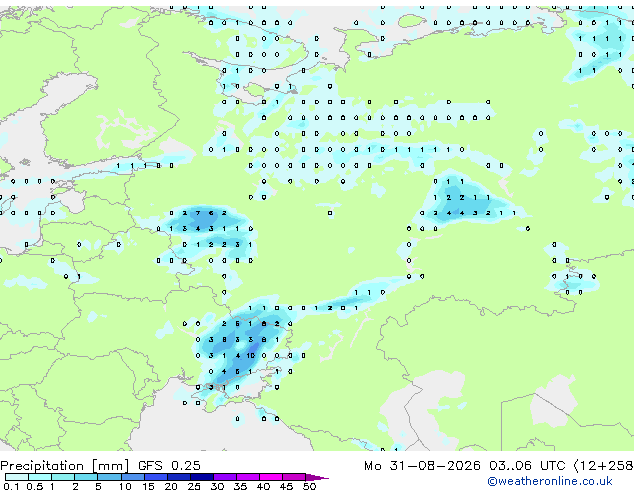Click the '35' legend scale label
This screenshot has width=634, height=490.
point(240,486)
